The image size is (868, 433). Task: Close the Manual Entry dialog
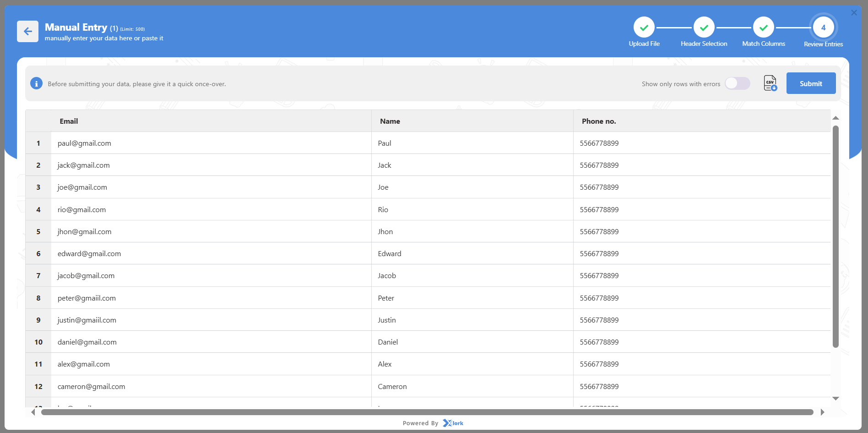[854, 13]
